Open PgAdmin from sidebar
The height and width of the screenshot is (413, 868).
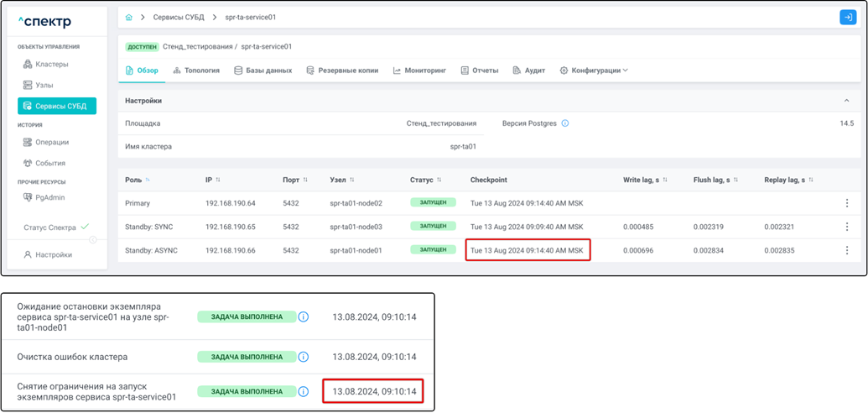tap(49, 197)
